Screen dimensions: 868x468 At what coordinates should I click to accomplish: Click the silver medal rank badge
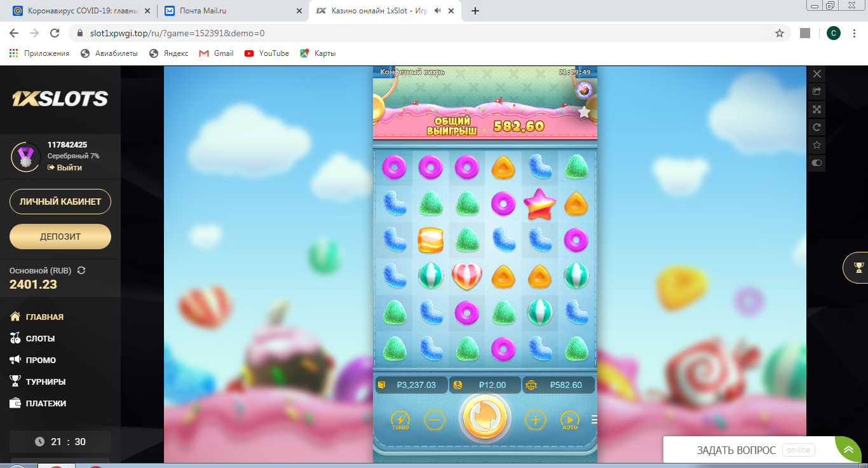point(26,156)
